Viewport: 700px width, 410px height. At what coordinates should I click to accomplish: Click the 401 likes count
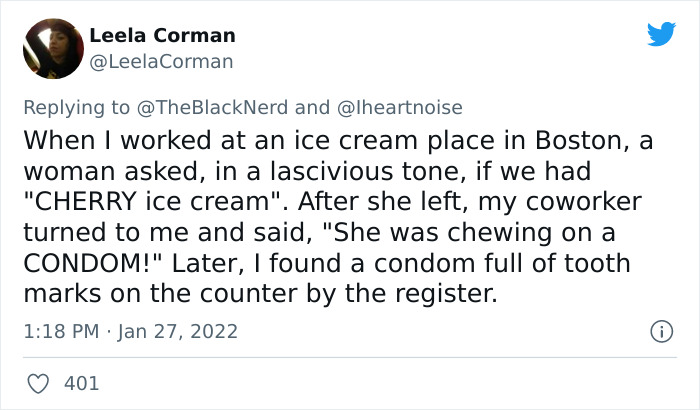pyautogui.click(x=81, y=383)
